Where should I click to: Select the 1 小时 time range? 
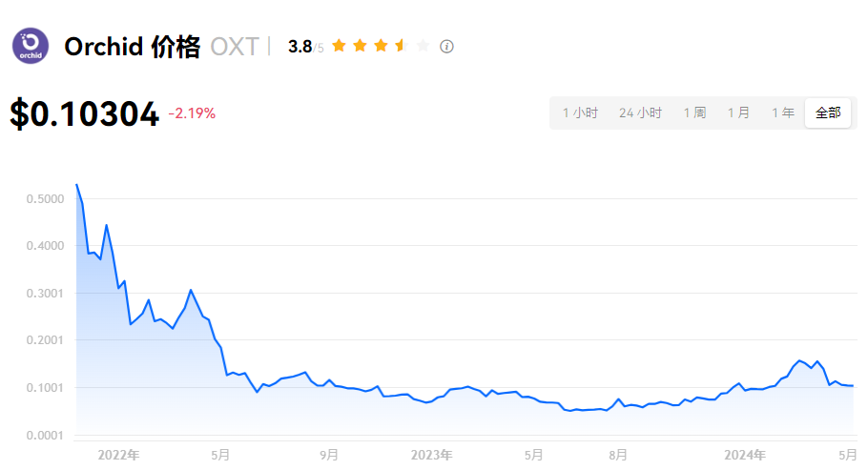[x=580, y=112]
